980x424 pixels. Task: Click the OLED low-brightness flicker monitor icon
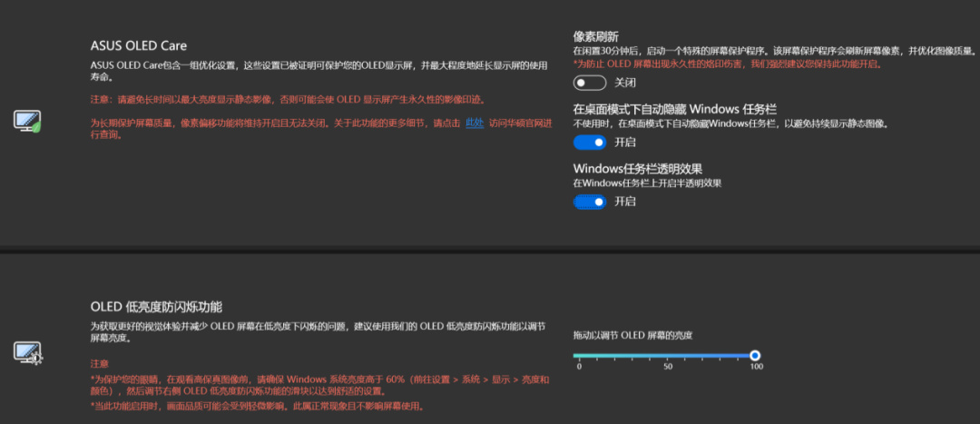(28, 352)
